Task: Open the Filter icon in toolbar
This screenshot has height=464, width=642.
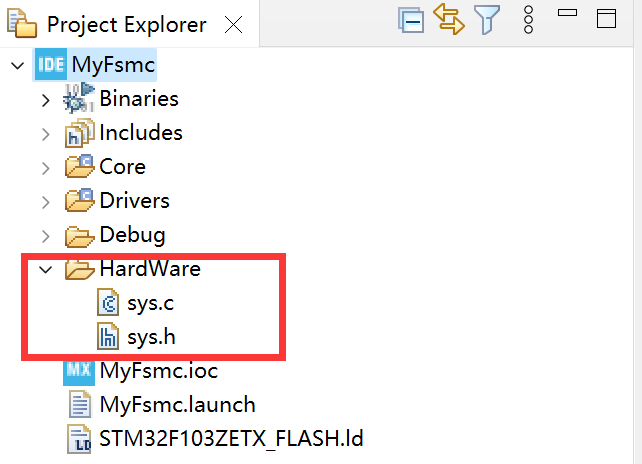Action: click(x=487, y=21)
